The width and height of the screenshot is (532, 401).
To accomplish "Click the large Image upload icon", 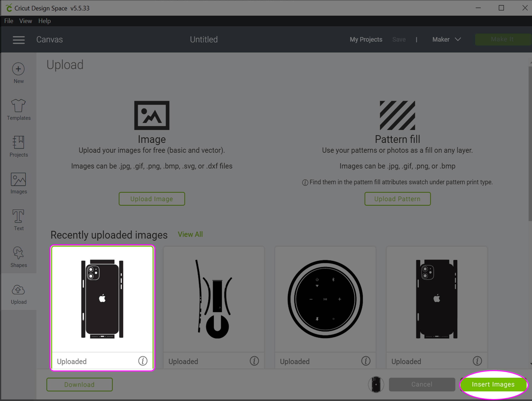I will pyautogui.click(x=152, y=115).
